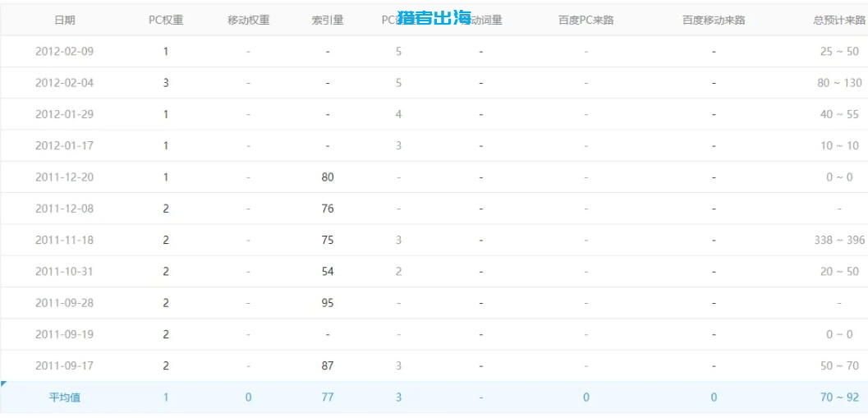Select the date 2012-01-17

tap(65, 145)
